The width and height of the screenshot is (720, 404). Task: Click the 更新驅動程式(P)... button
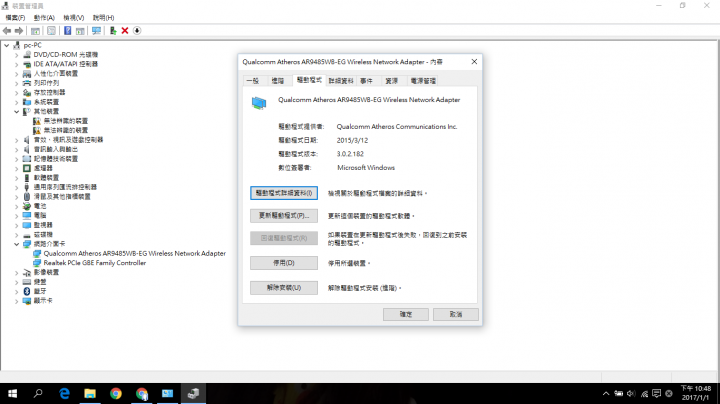[284, 215]
